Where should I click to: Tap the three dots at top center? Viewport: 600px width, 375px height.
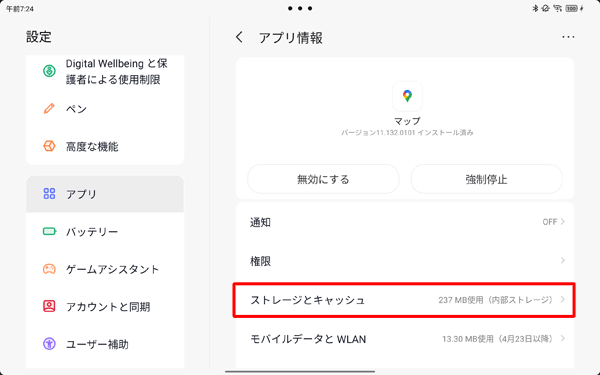pyautogui.click(x=300, y=8)
